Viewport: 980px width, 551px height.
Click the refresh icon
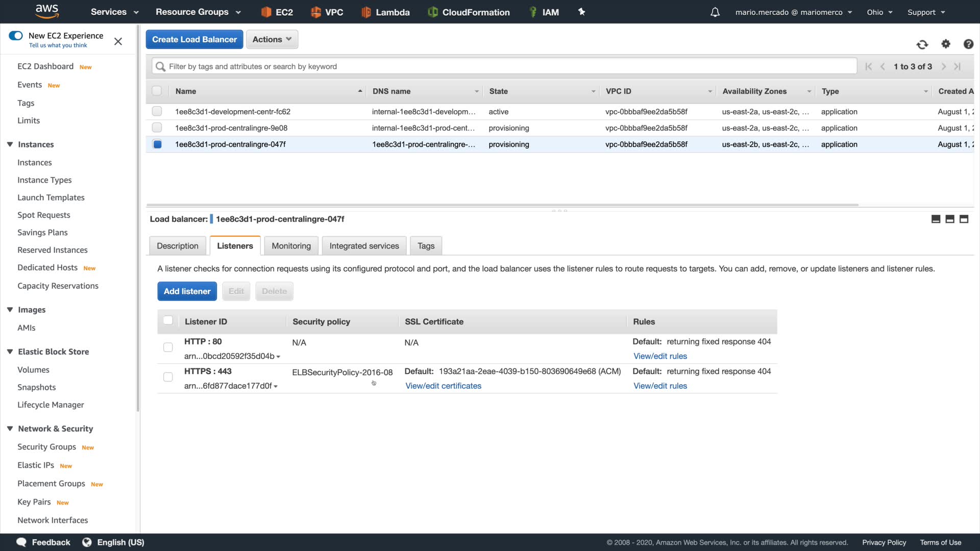pyautogui.click(x=922, y=44)
